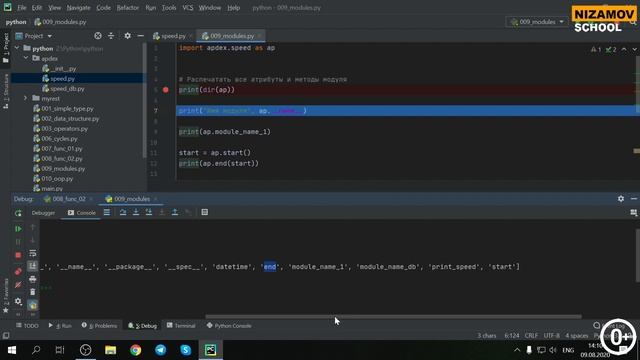Switch to speed.py editor tab

(173, 36)
